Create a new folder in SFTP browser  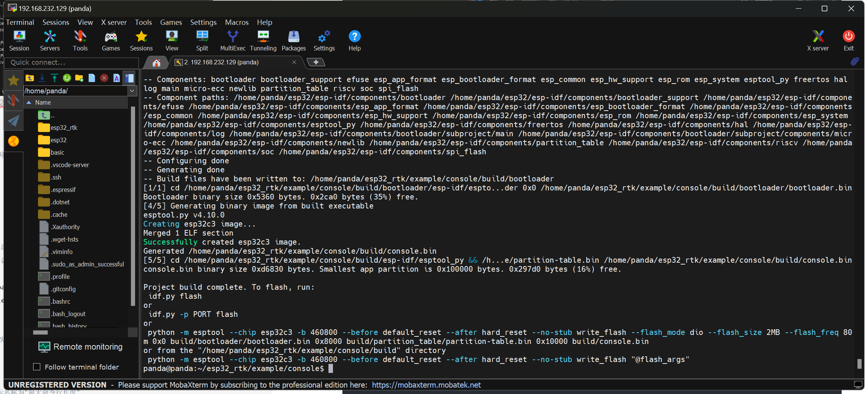[x=79, y=78]
